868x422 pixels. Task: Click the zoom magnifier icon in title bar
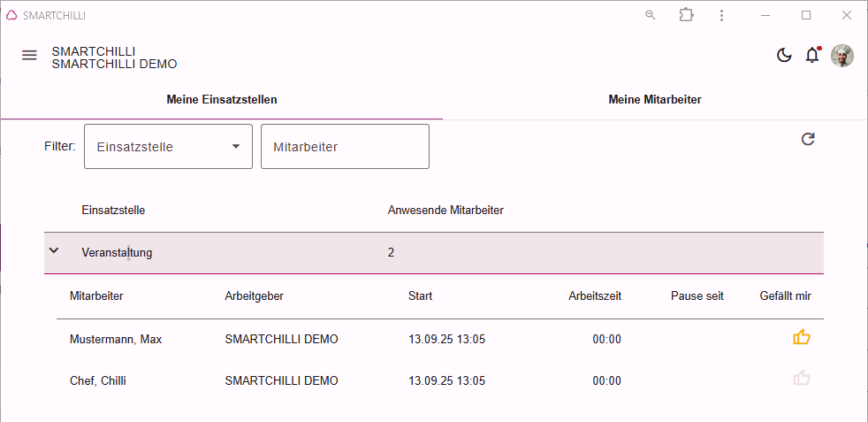coord(651,16)
